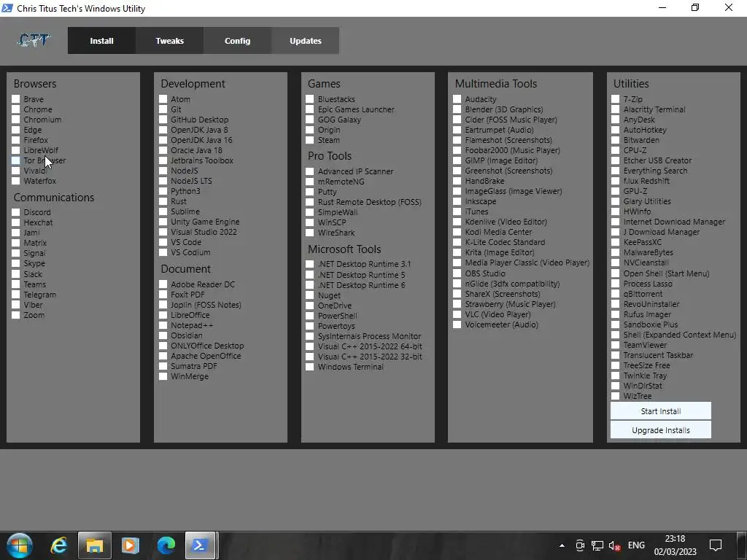Tick the TeamViewer checkbox

615,345
